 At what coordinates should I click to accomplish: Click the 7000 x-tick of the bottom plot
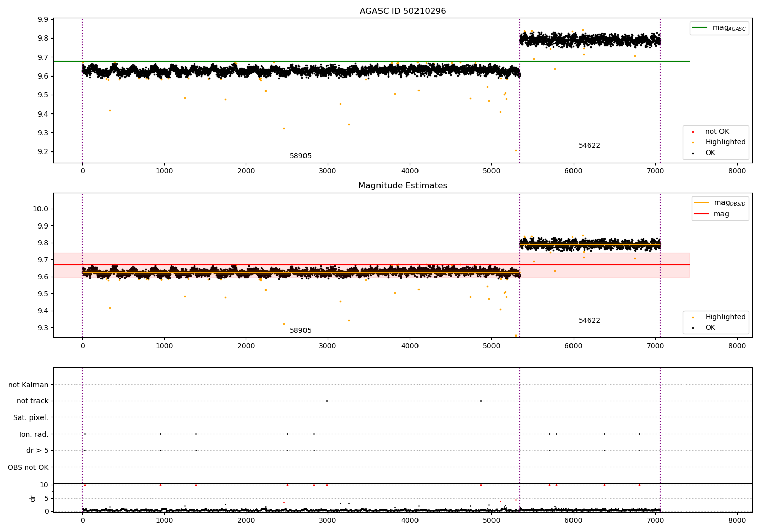click(x=655, y=521)
